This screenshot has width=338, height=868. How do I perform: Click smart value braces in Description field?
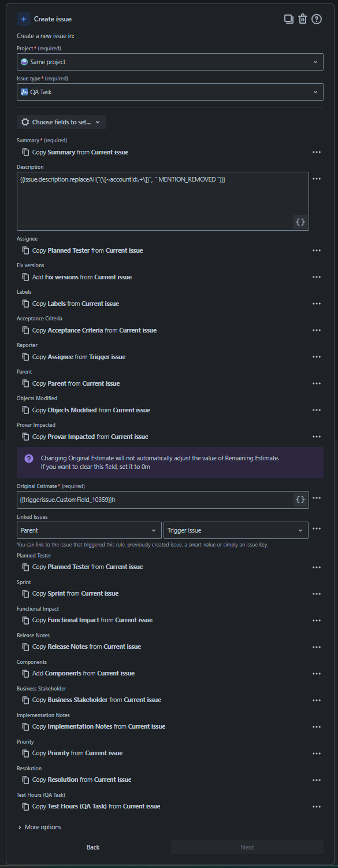[x=300, y=222]
